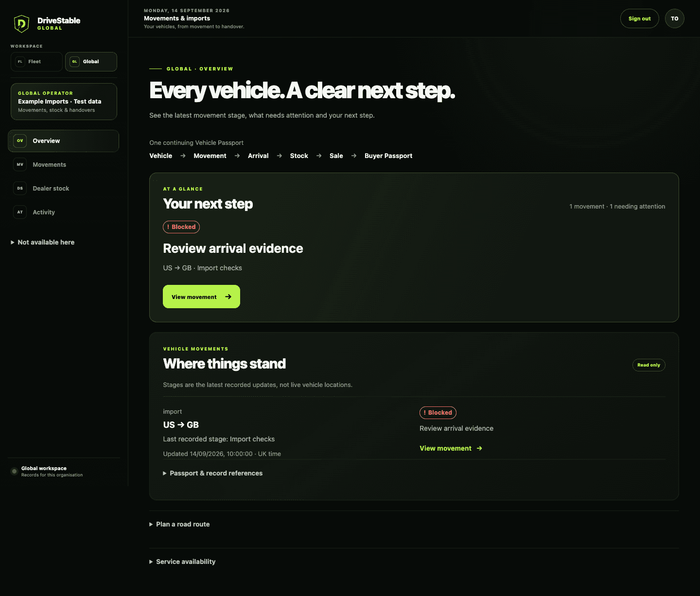This screenshot has width=700, height=596.
Task: Follow the View movement link under Where things stand
Action: pos(451,448)
